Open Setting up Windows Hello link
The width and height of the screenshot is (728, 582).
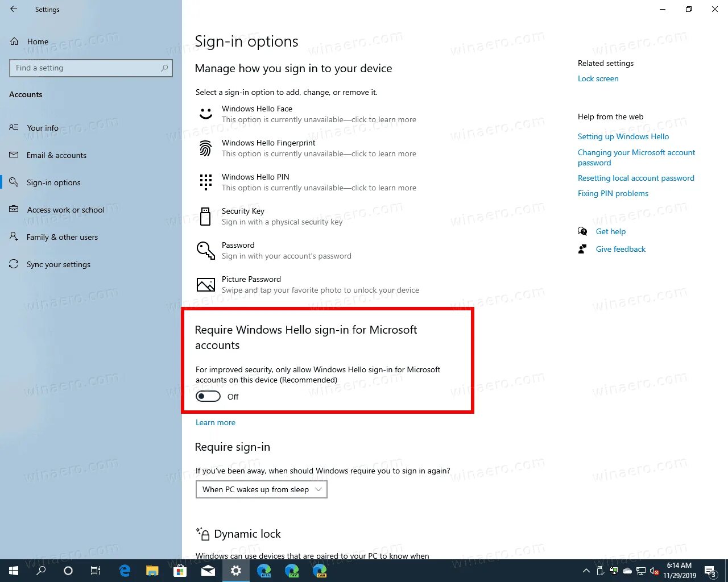(x=623, y=136)
